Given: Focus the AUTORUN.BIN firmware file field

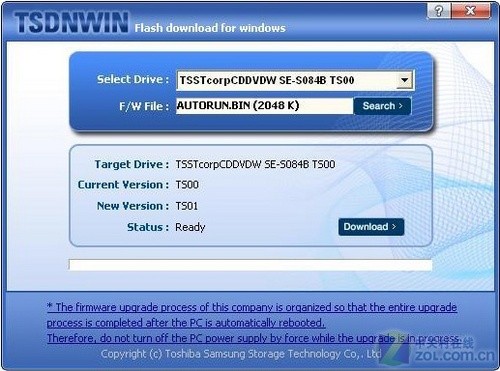Looking at the screenshot, I should coord(264,106).
